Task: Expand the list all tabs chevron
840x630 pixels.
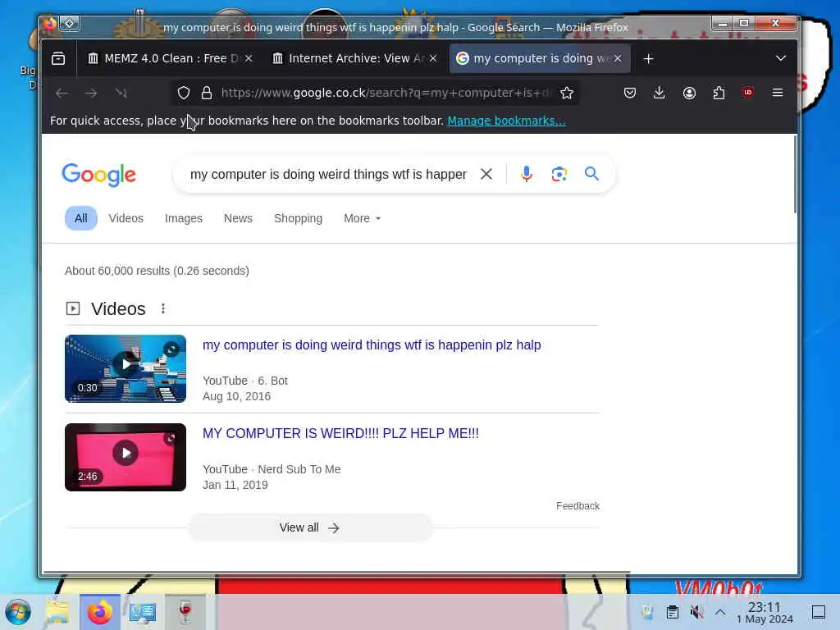Action: click(781, 58)
